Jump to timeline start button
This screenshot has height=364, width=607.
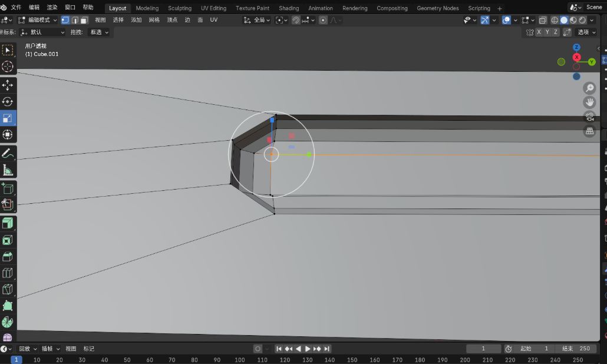click(x=279, y=349)
